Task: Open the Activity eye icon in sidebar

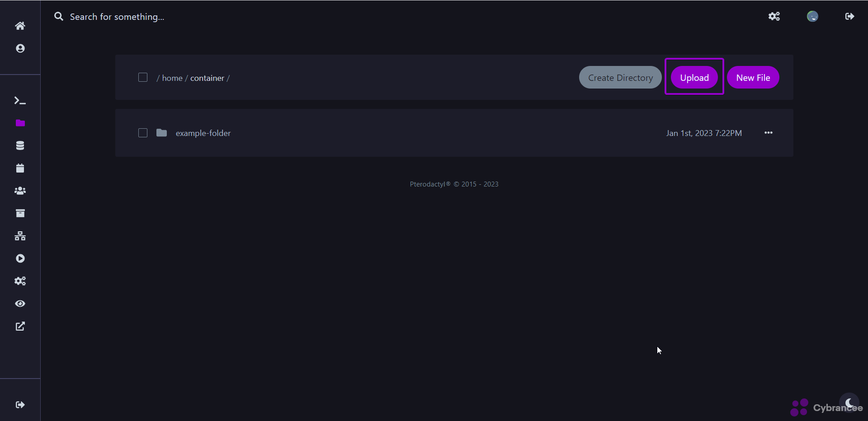Action: (20, 304)
